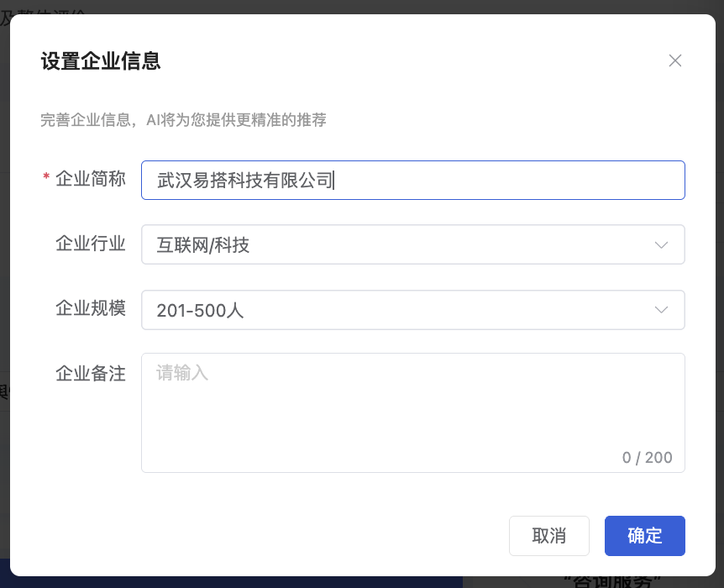Click the 完善企业信息 hint text
The width and height of the screenshot is (724, 588).
click(183, 120)
